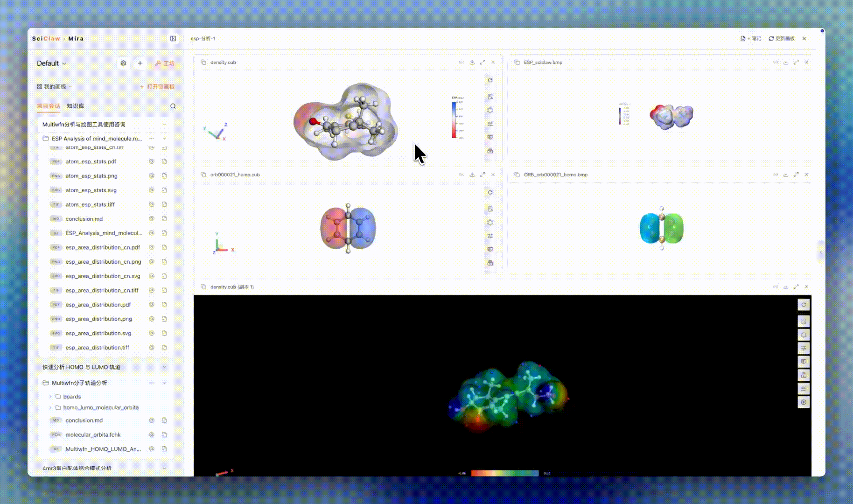Screen dimensions: 853x504
Task: Reset view in density.cub (副本 1) viewer
Action: tap(804, 305)
